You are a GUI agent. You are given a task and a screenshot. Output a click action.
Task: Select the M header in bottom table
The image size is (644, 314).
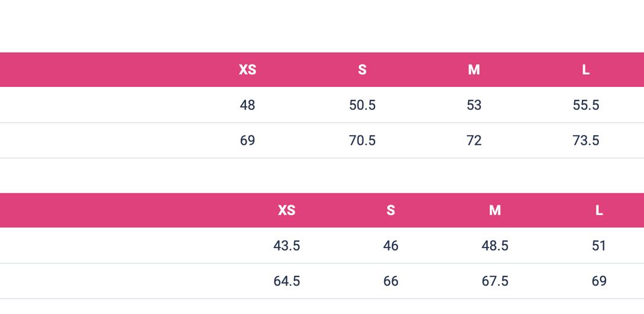point(495,211)
